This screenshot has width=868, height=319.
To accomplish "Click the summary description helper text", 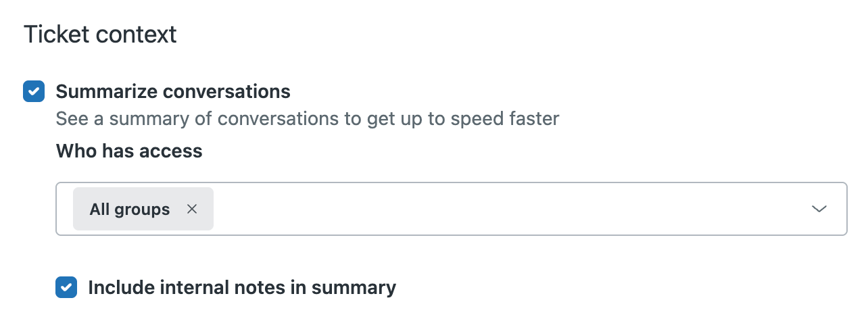I will [x=308, y=120].
